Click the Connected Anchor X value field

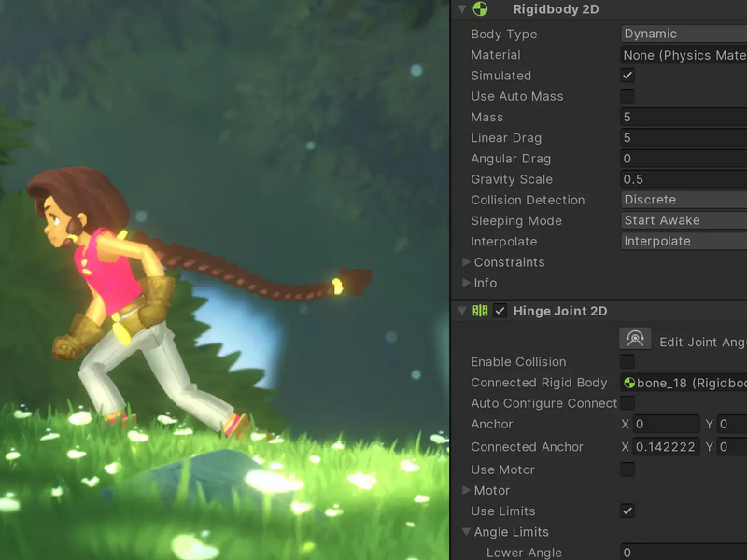coord(666,447)
